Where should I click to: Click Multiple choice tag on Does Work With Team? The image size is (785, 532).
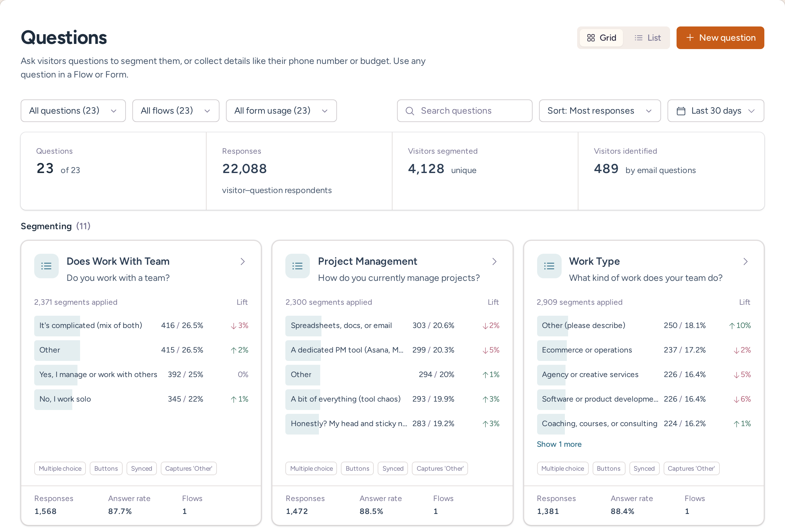[60, 468]
